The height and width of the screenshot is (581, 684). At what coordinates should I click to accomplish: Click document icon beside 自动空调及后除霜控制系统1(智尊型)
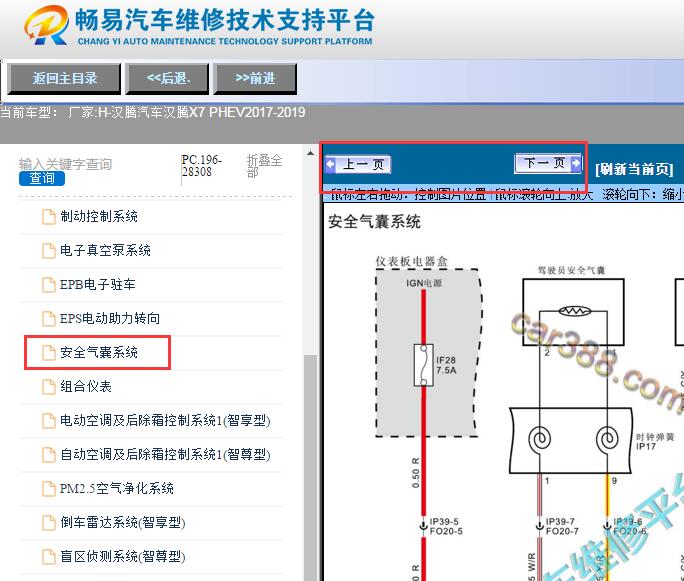pyautogui.click(x=48, y=455)
